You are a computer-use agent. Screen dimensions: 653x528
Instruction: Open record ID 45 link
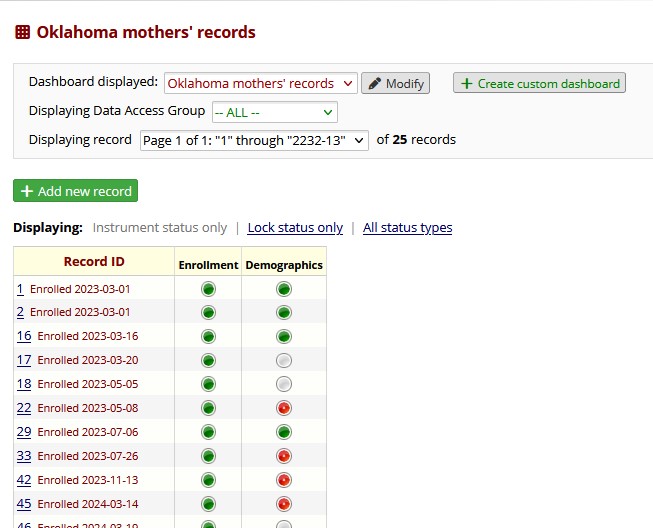23,504
